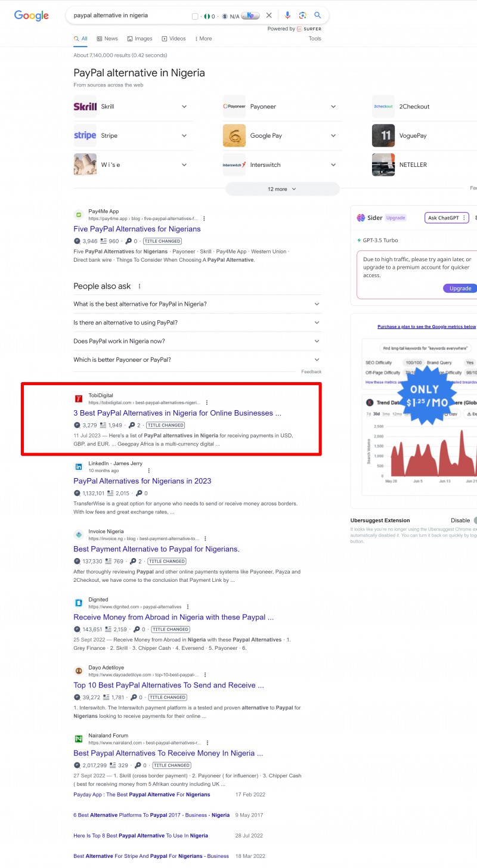Open 'Five PayPal Alternatives for Nigerians' result
The width and height of the screenshot is (477, 868).
click(x=137, y=229)
